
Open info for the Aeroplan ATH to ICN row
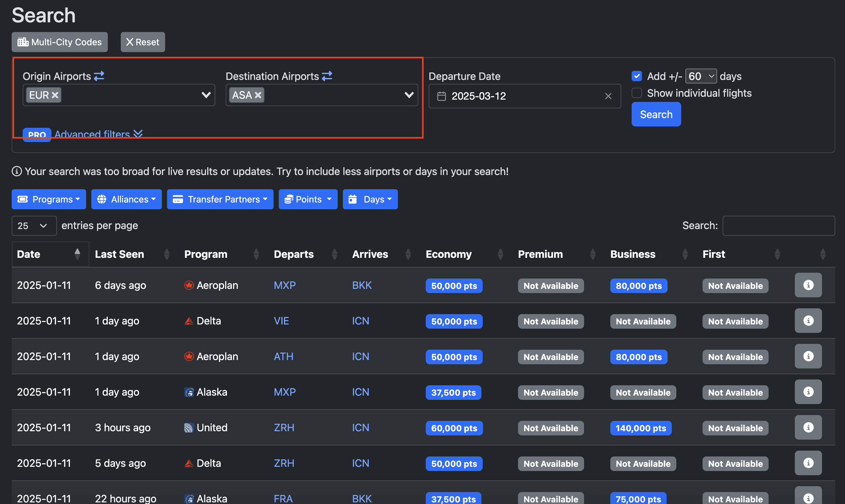click(x=808, y=356)
